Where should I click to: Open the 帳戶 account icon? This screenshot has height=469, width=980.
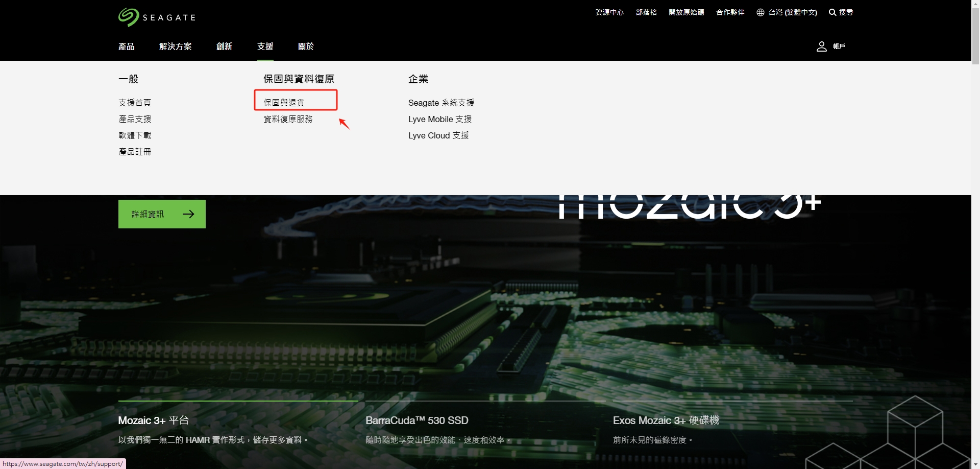[821, 46]
